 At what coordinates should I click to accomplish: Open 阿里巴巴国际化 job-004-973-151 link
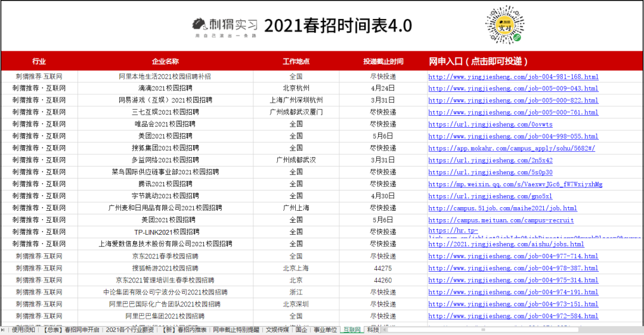(x=513, y=304)
